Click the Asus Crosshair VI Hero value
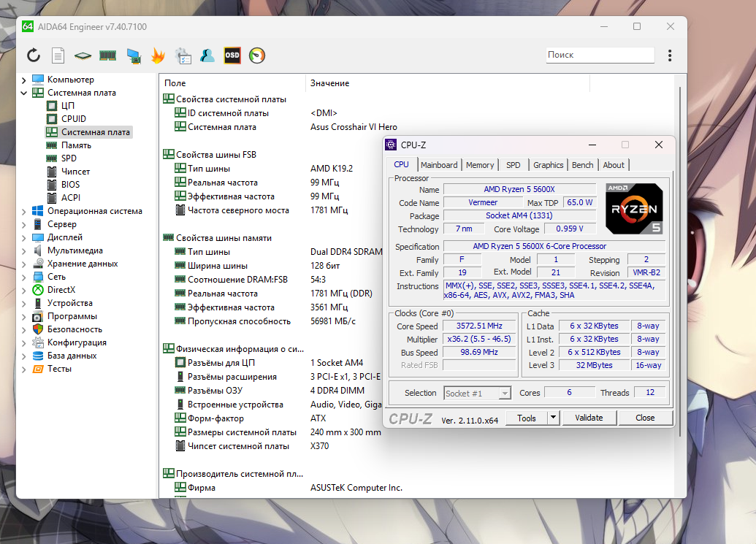 coord(354,127)
